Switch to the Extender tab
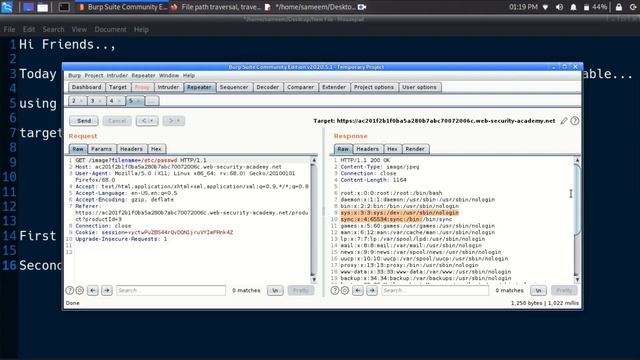This screenshot has height=360, width=640. click(334, 87)
